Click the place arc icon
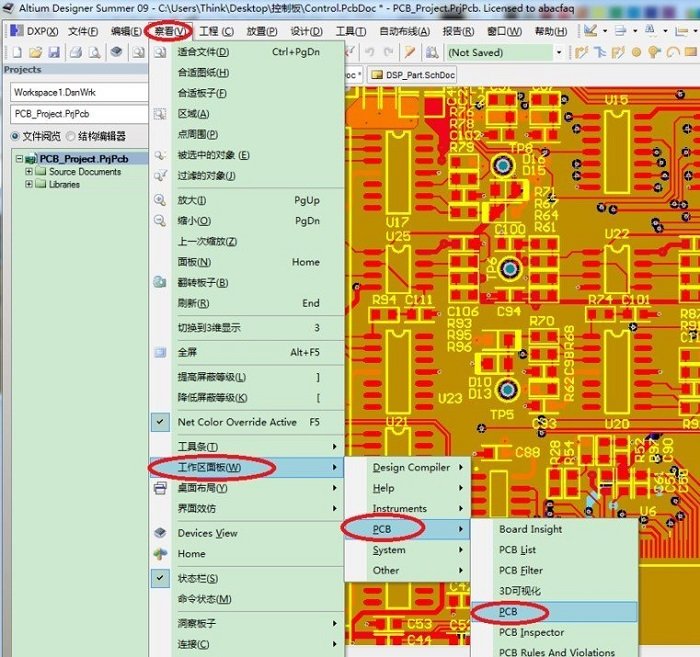Viewport: 700px width, 657px height. (672, 53)
